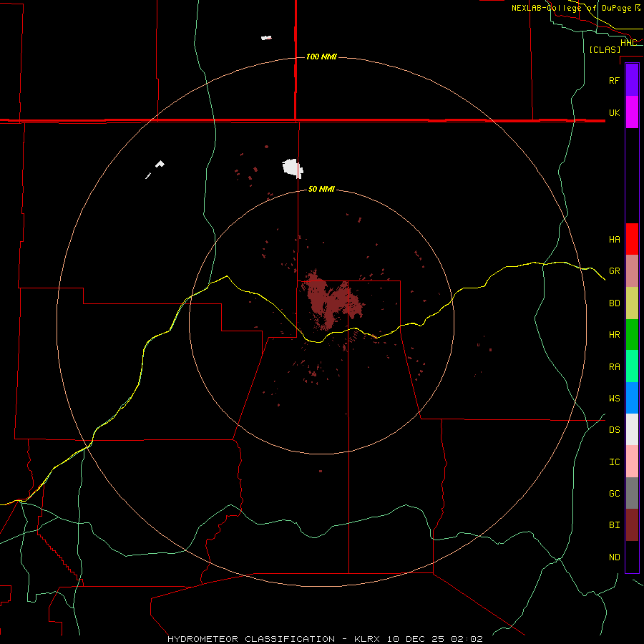
Task: Click the KLRX radar site identifier
Action: click(x=367, y=639)
